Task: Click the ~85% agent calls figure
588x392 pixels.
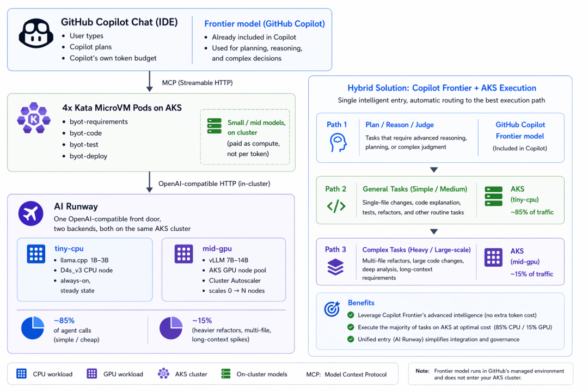Action: tap(64, 321)
